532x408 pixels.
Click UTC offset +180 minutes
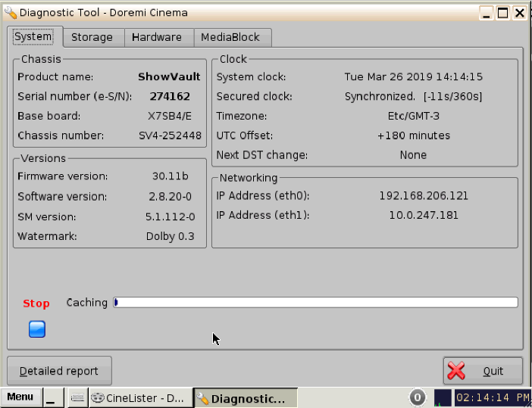click(x=414, y=135)
